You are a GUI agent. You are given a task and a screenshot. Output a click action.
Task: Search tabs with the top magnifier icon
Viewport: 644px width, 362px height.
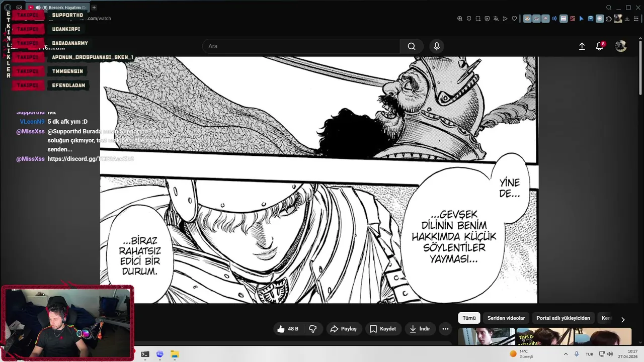609,8
